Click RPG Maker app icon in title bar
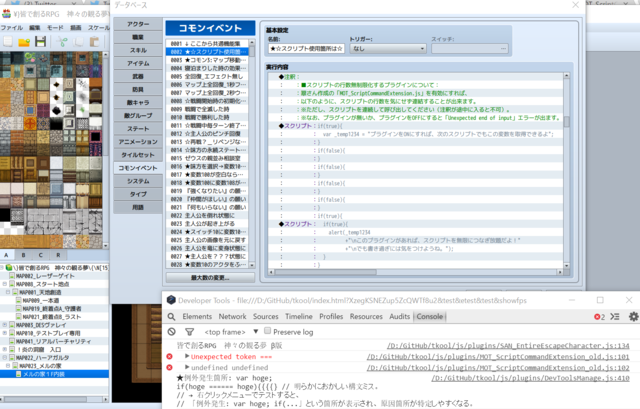This screenshot has width=640, height=409. [x=6, y=14]
